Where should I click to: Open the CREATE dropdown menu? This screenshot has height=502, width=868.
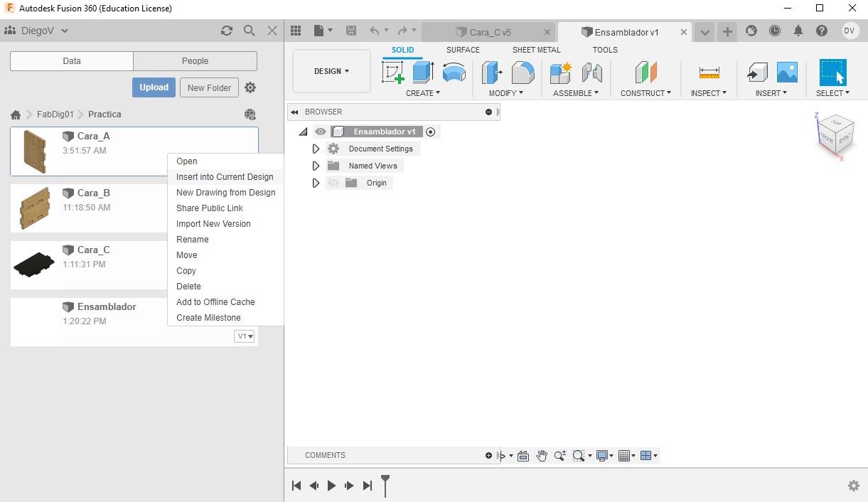click(x=422, y=93)
